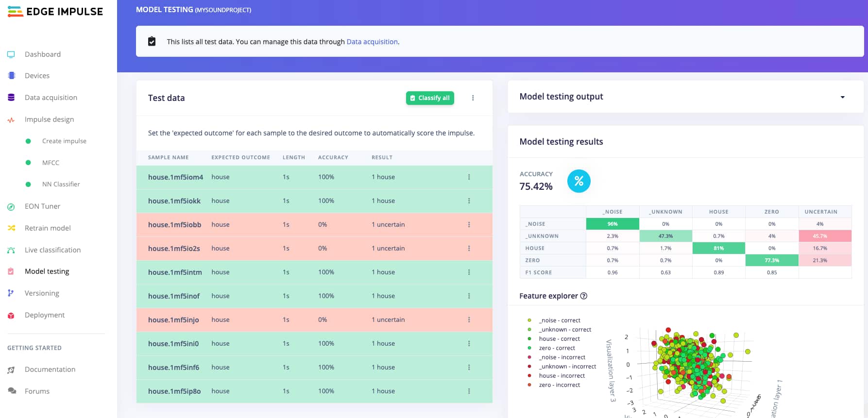Expand the Model testing output panel
The height and width of the screenshot is (418, 868).
[842, 97]
